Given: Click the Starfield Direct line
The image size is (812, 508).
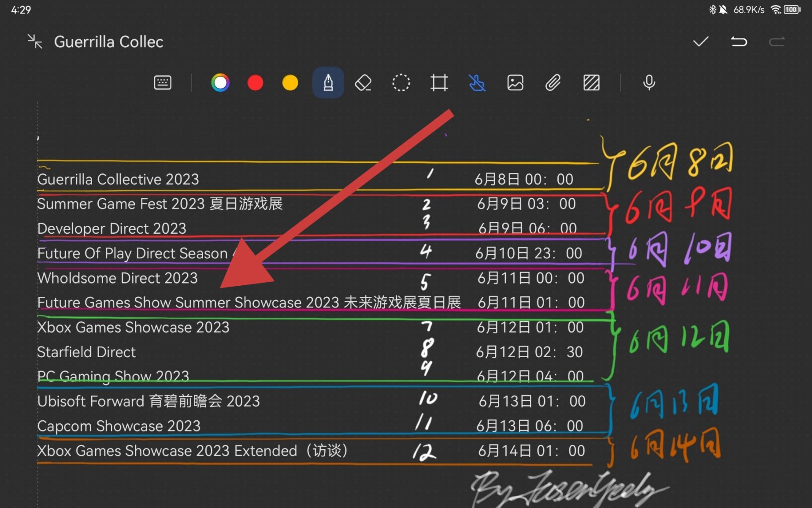Looking at the screenshot, I should tap(86, 352).
